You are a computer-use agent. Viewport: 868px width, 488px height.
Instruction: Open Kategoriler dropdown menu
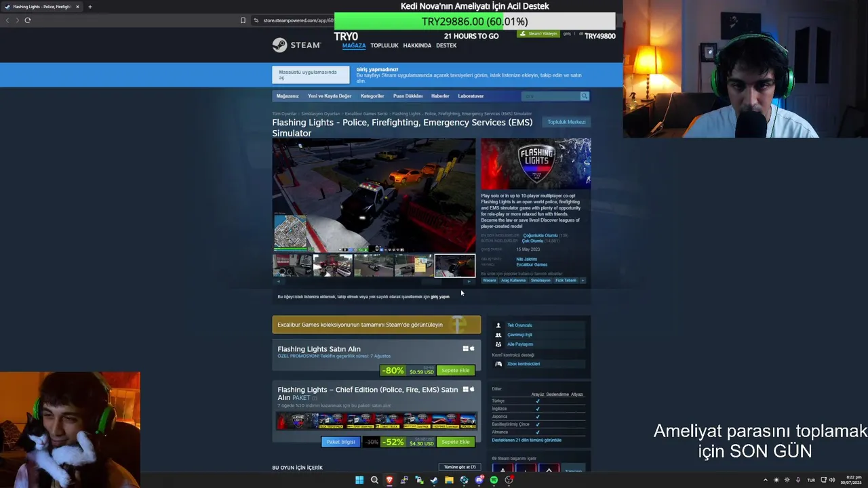372,96
